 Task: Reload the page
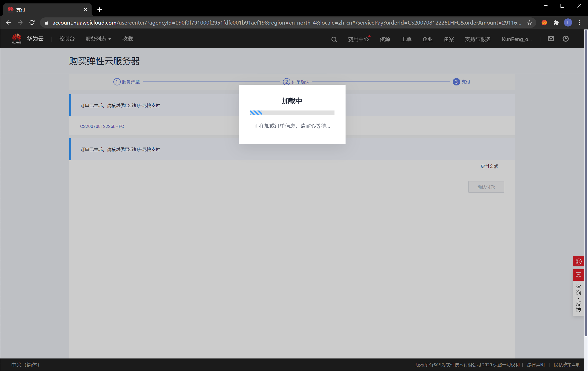[32, 23]
